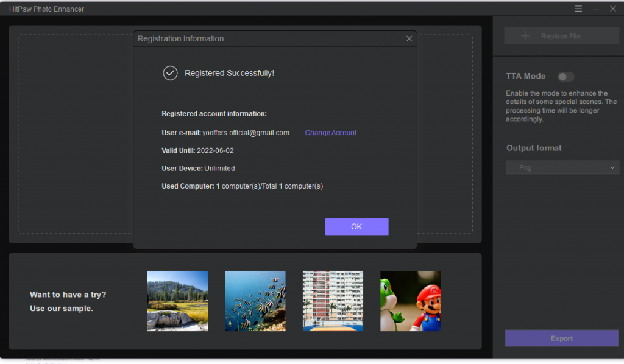624x364 pixels.
Task: Select the underwater fish sample image
Action: tap(255, 301)
